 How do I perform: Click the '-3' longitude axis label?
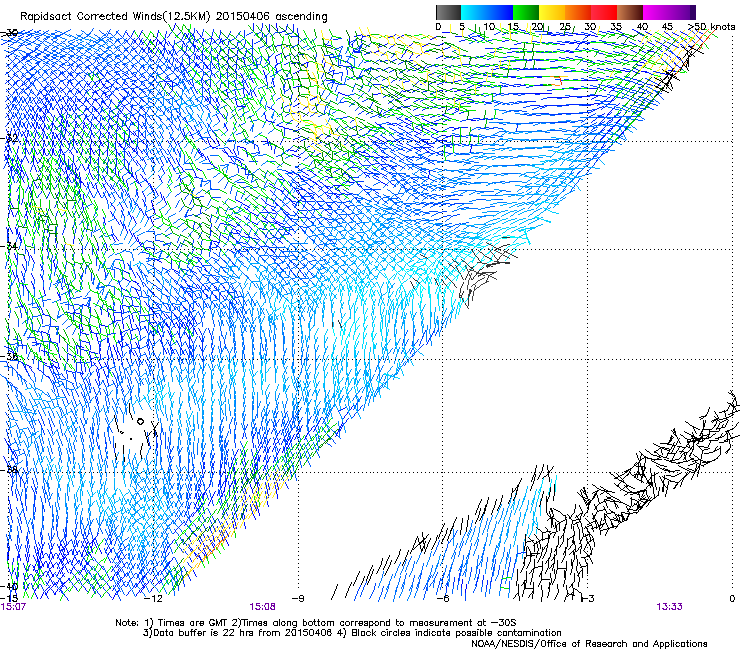coord(588,599)
